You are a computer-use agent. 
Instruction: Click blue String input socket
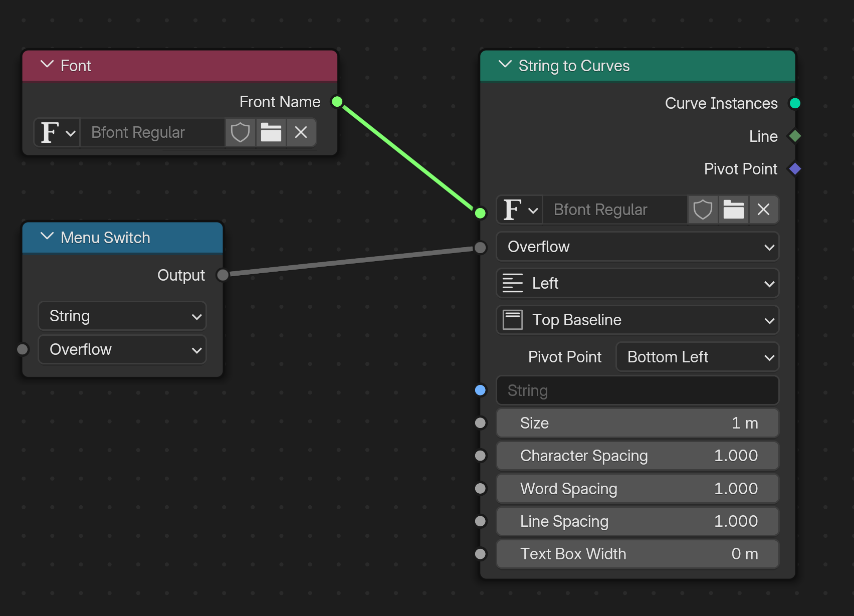pyautogui.click(x=480, y=390)
